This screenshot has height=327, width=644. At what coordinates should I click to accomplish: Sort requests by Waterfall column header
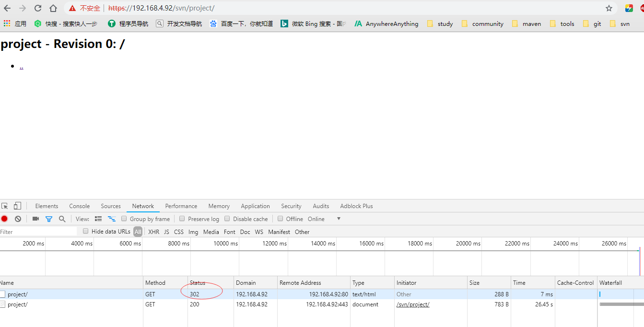[x=621, y=283]
